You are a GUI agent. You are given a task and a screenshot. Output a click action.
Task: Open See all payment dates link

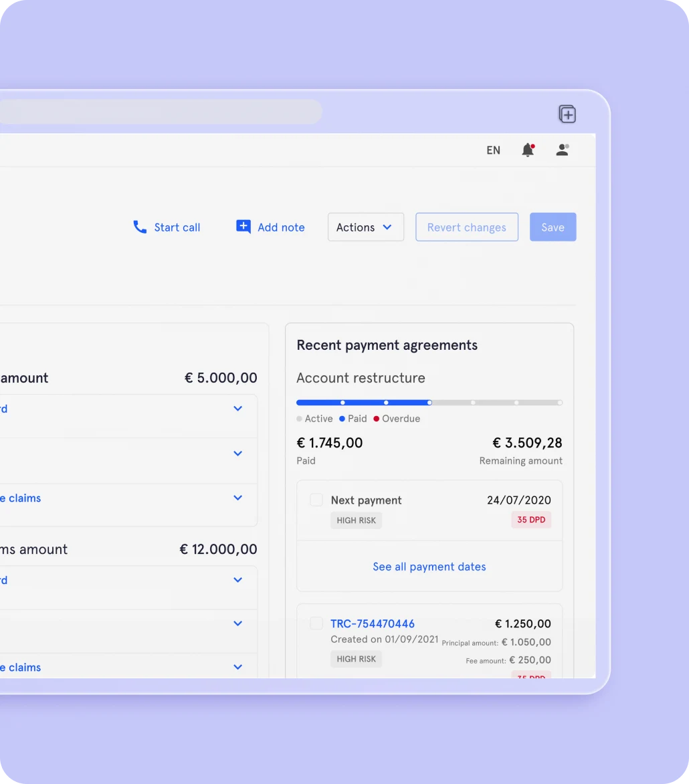pyautogui.click(x=429, y=567)
